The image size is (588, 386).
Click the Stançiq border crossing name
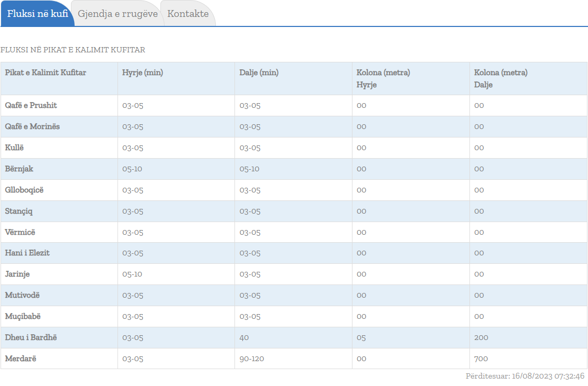click(19, 211)
